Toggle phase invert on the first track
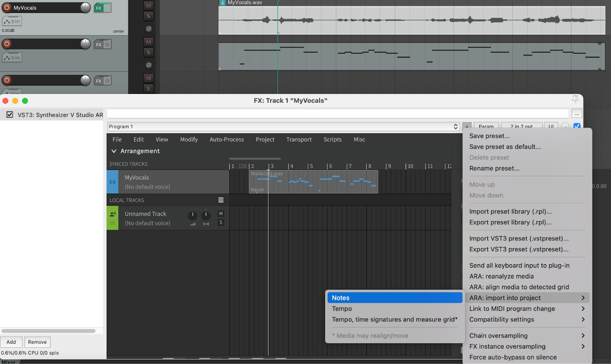Image resolution: width=611 pixels, height=364 pixels. click(149, 29)
